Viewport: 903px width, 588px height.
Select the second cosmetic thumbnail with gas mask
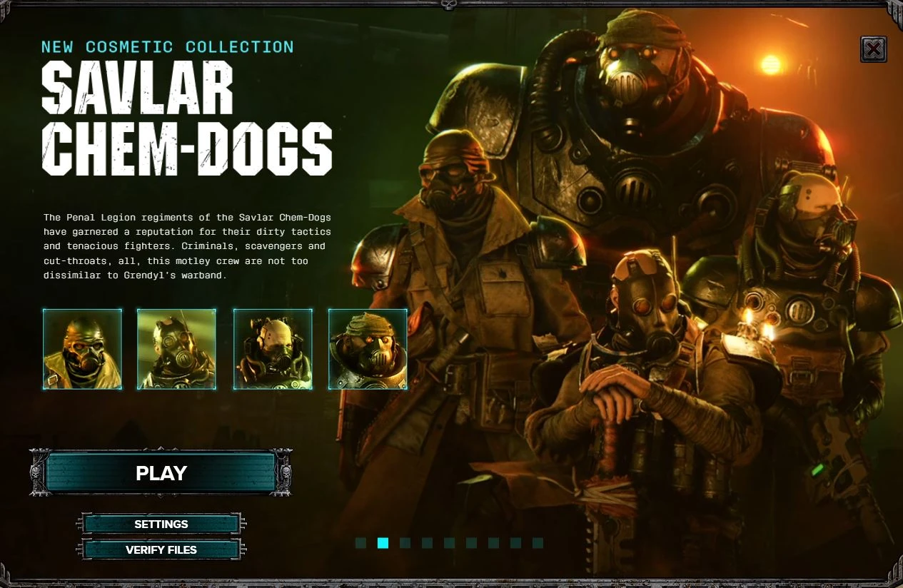[176, 349]
